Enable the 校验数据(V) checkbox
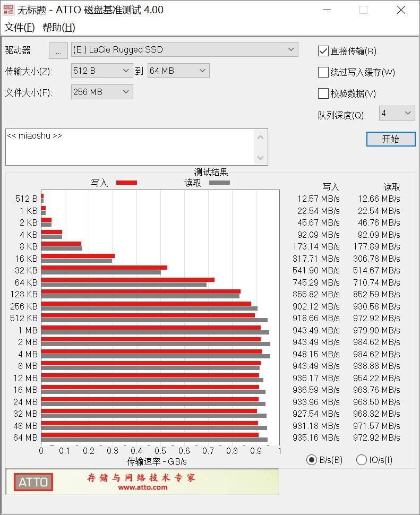 click(x=323, y=93)
